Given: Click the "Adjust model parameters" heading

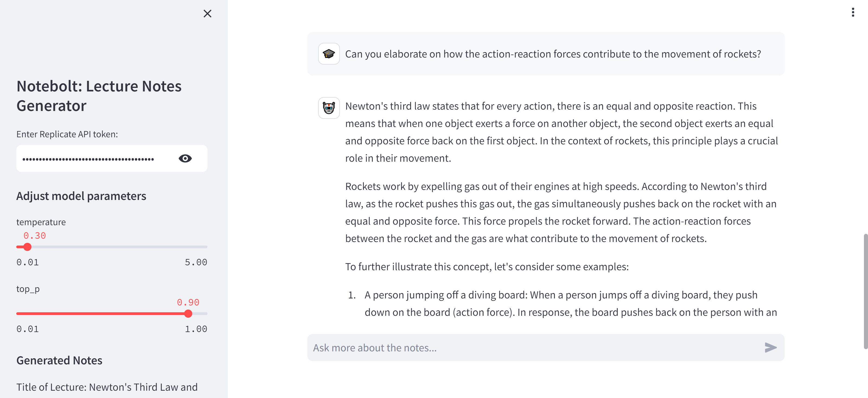Looking at the screenshot, I should [81, 196].
